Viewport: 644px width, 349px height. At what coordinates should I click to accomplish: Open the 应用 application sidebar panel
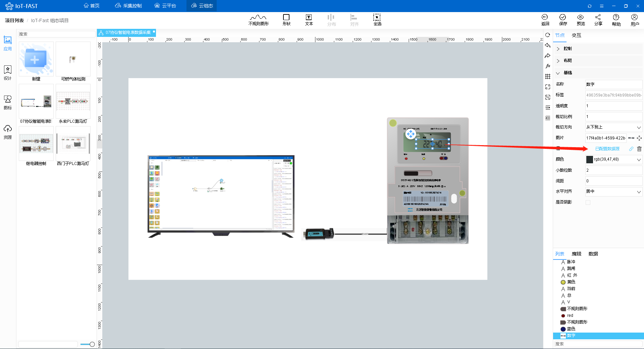8,44
